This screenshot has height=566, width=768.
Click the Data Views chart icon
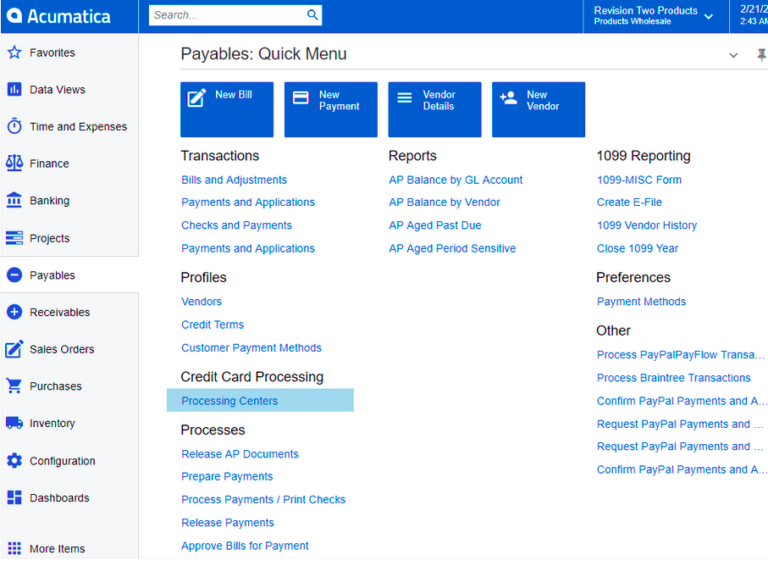pos(14,89)
